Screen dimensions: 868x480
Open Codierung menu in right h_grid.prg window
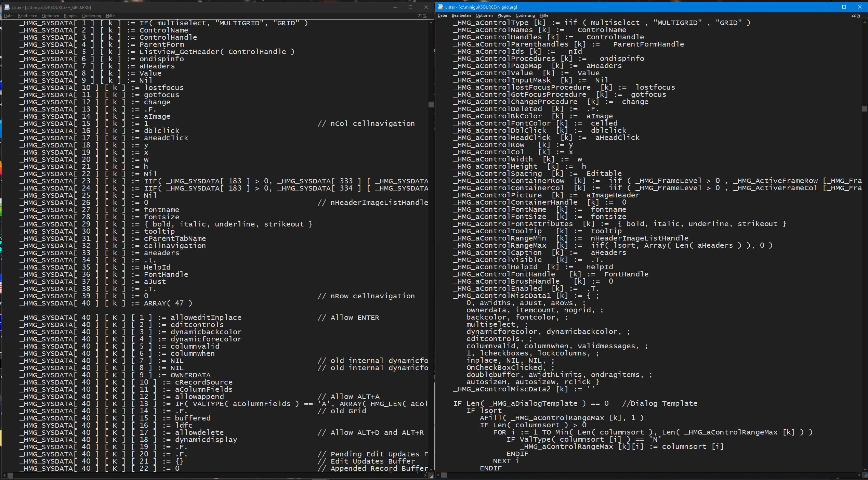click(525, 15)
